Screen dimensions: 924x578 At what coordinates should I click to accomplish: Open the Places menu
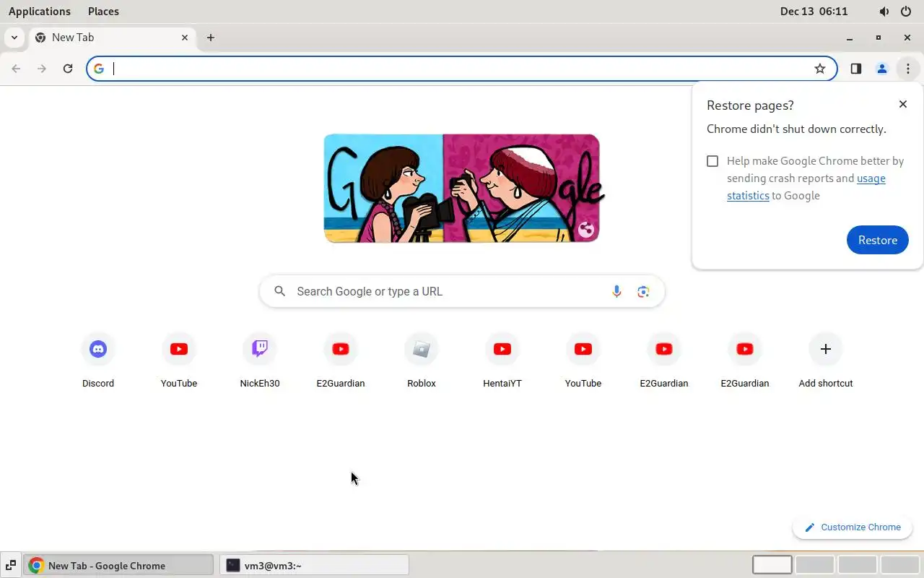pyautogui.click(x=103, y=12)
